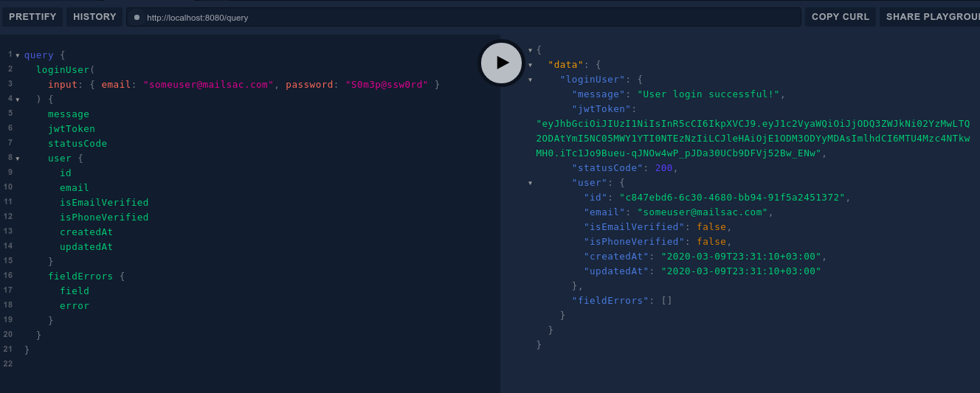Click fieldErrors on line 16
The height and width of the screenshot is (393, 980).
click(x=80, y=277)
